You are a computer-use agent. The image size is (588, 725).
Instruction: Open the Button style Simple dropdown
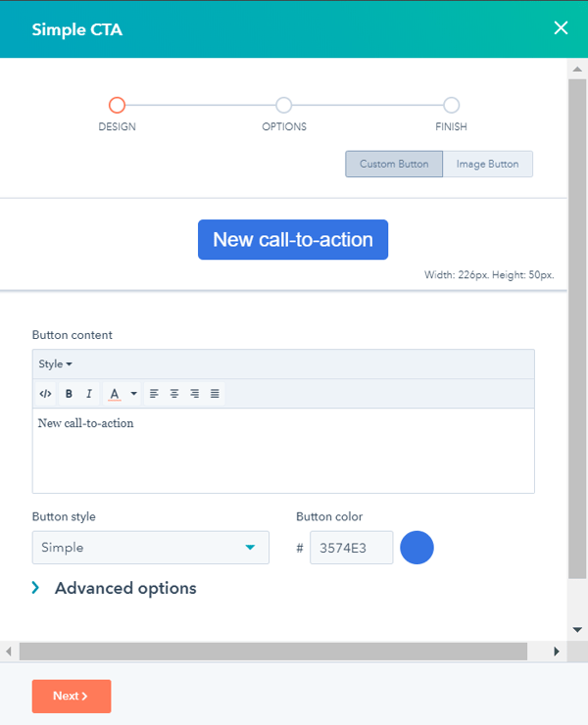[x=150, y=548]
